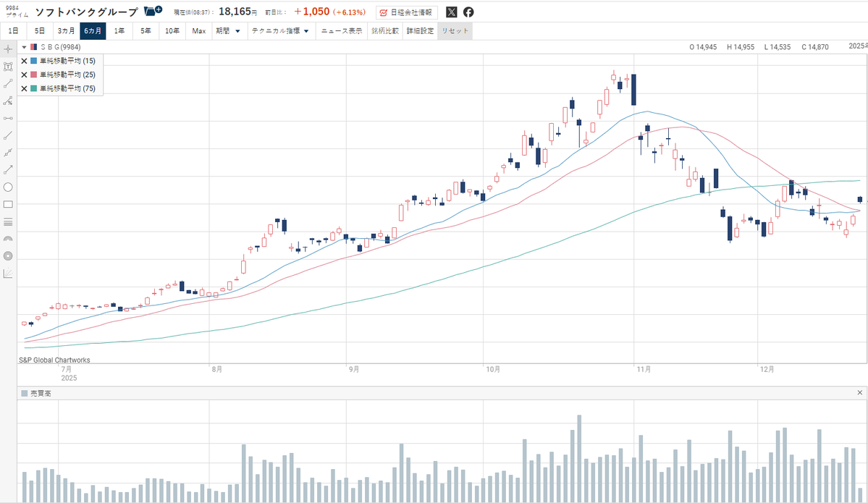The height and width of the screenshot is (503, 868).
Task: Activate the Fibonacci arc tool
Action: click(8, 239)
